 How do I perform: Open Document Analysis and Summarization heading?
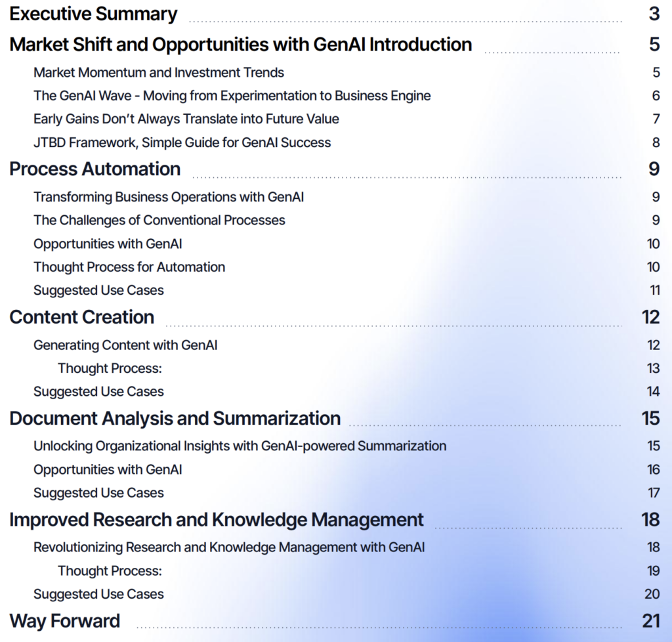175,418
